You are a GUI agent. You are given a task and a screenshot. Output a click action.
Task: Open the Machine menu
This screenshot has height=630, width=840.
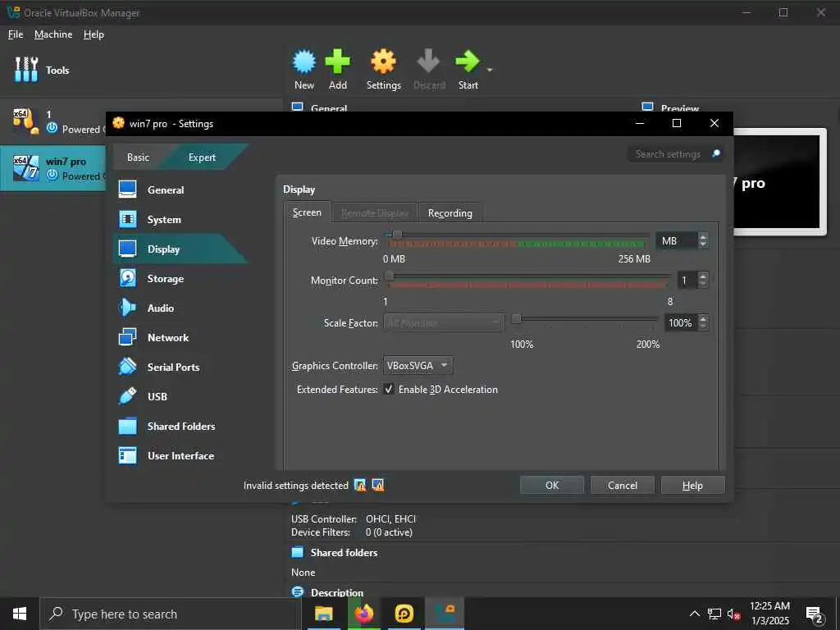click(x=53, y=34)
